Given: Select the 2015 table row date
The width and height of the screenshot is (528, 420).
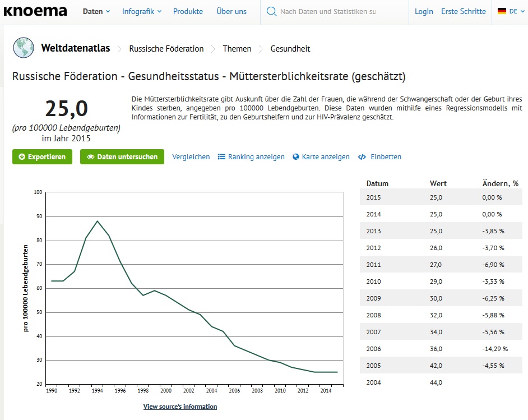Looking at the screenshot, I should pyautogui.click(x=373, y=197).
